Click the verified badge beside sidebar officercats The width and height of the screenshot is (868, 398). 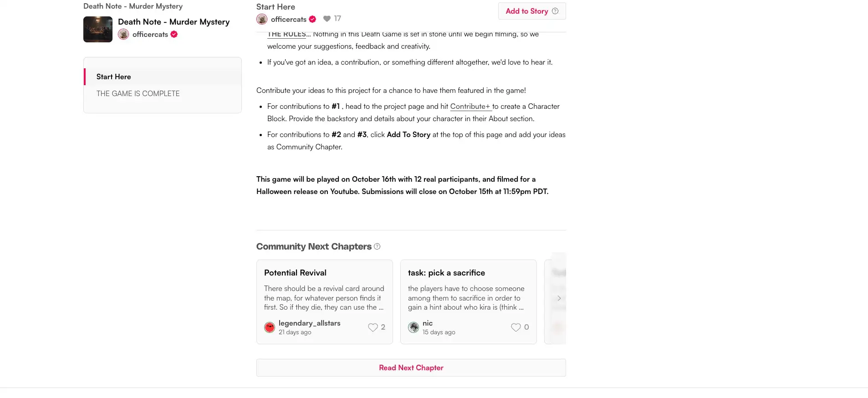[174, 35]
